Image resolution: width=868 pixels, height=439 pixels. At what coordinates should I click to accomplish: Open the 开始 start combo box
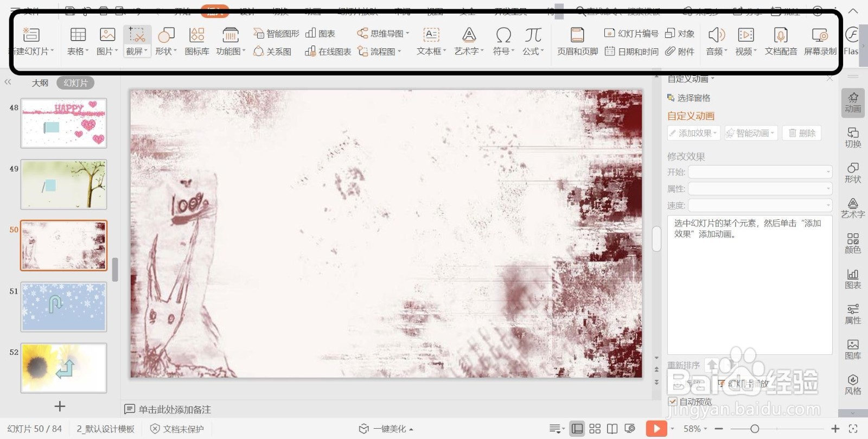click(760, 172)
